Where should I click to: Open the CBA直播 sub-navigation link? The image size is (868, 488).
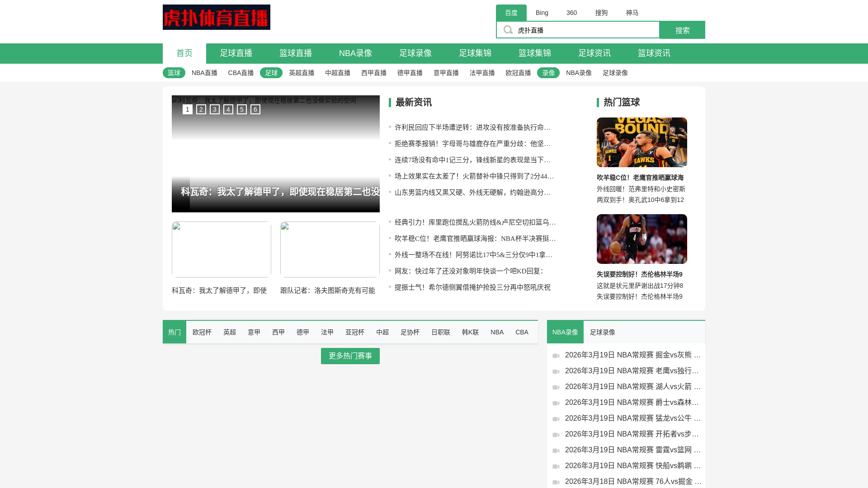[241, 73]
